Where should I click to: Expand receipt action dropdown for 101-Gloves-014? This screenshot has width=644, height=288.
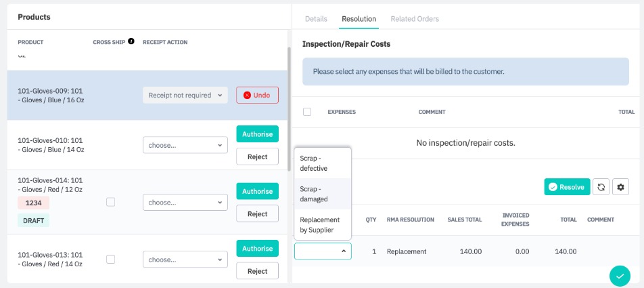click(x=185, y=202)
